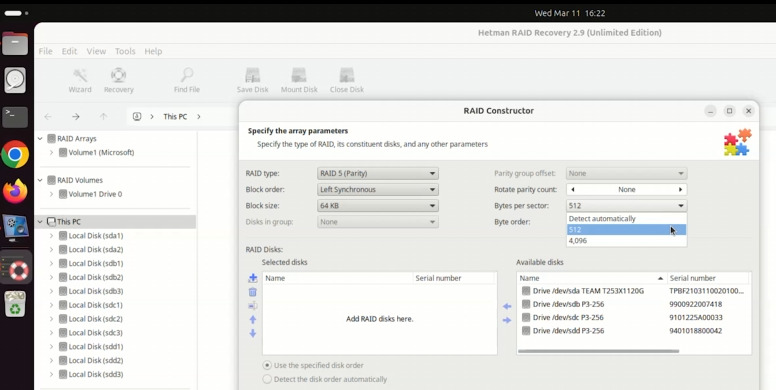Move disk to selected list left arrow
The height and width of the screenshot is (390, 776).
(507, 306)
